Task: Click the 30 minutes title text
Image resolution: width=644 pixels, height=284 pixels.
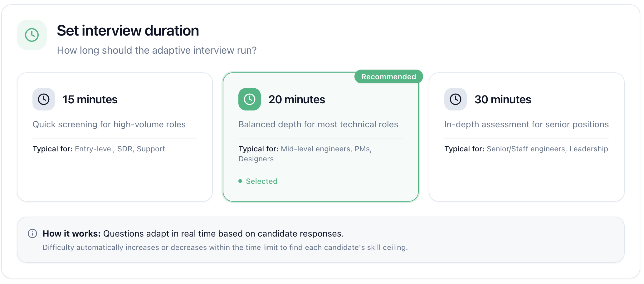Action: [503, 100]
